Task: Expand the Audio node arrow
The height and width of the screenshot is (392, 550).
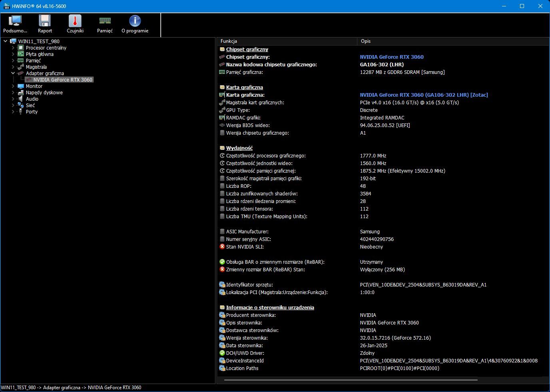Action: click(x=13, y=99)
